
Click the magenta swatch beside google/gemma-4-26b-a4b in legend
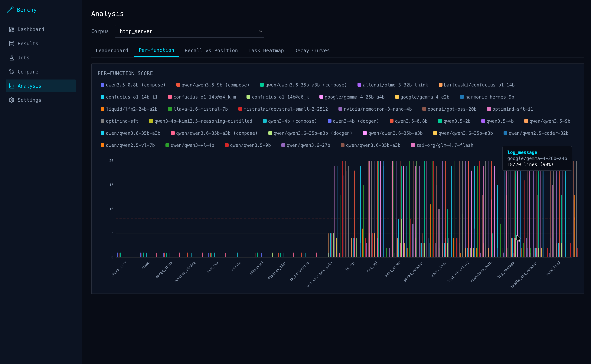click(321, 97)
